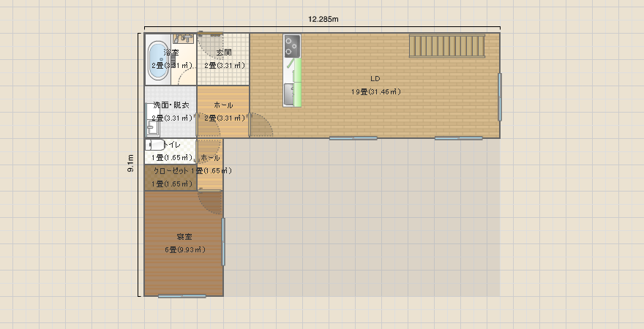The image size is (644, 329).
Task: Click the stove burner unit in the kitchen
Action: tap(292, 46)
